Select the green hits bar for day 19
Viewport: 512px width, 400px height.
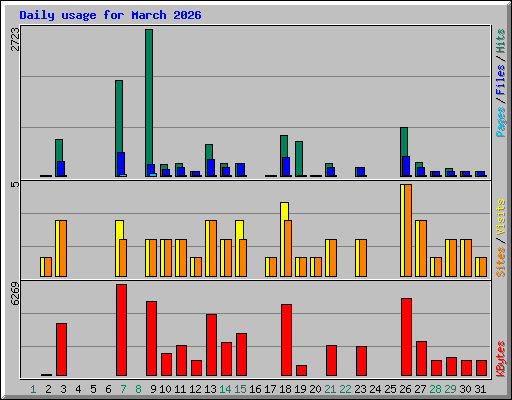click(299, 159)
